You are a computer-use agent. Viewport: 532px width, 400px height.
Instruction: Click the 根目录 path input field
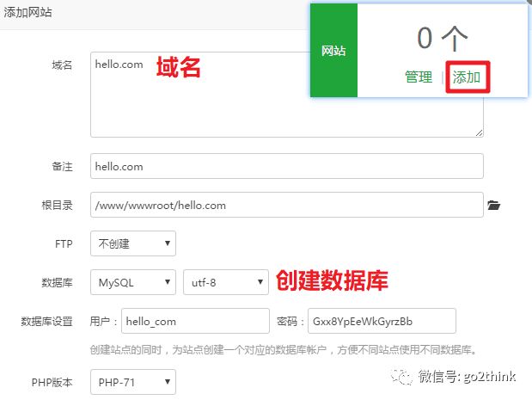(x=287, y=205)
